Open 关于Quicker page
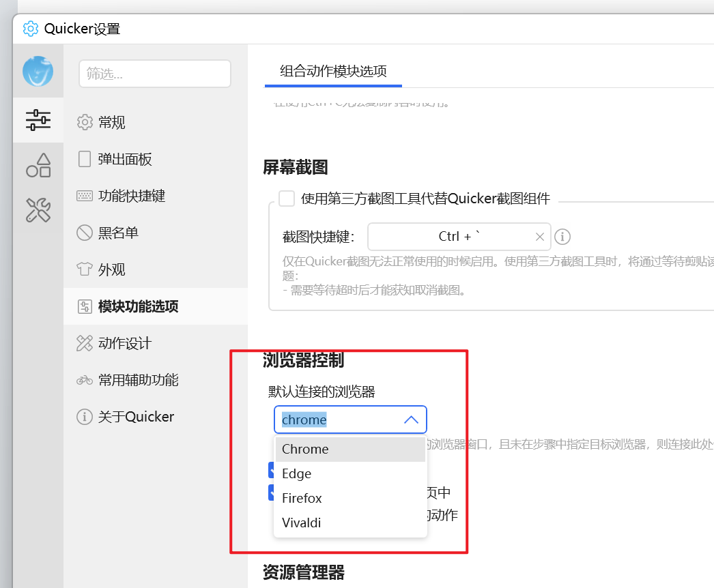The width and height of the screenshot is (714, 588). coord(155,416)
